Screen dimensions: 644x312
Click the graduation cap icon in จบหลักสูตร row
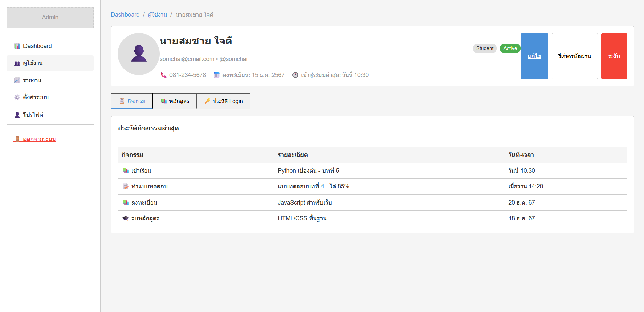coord(126,218)
